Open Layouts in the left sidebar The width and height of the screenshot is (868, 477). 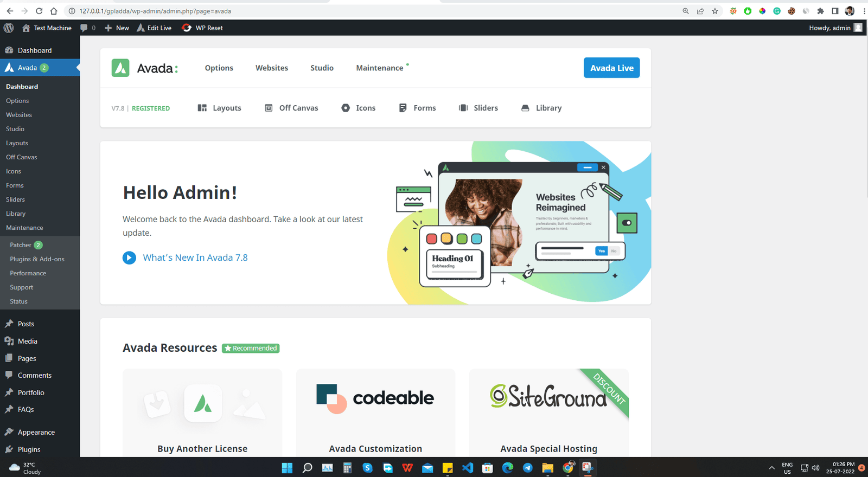(x=17, y=143)
